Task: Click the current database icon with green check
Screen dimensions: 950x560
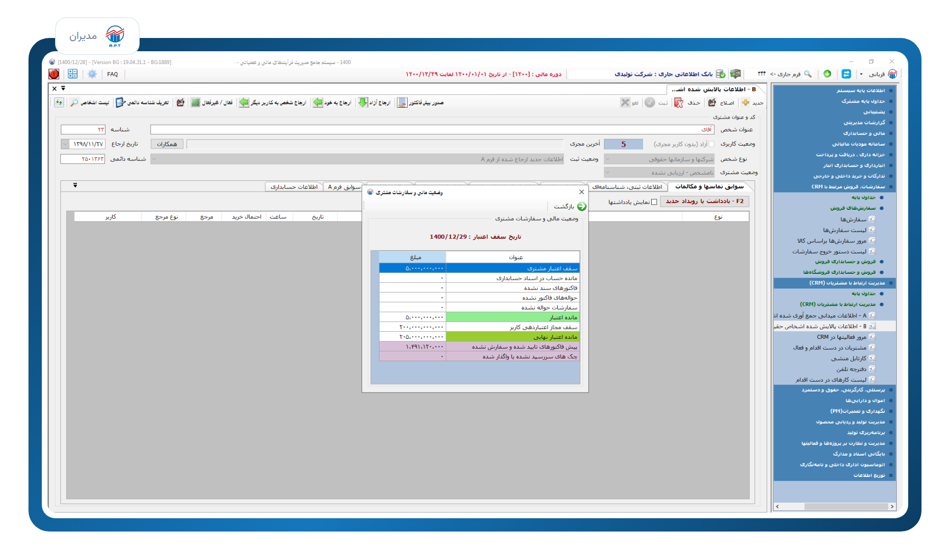Action: [x=721, y=74]
